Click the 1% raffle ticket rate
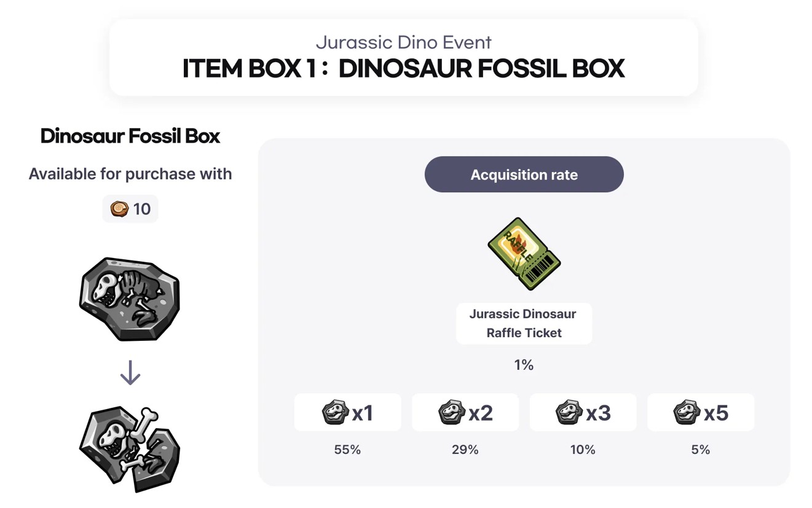Image resolution: width=812 pixels, height=508 pixels. 524,365
